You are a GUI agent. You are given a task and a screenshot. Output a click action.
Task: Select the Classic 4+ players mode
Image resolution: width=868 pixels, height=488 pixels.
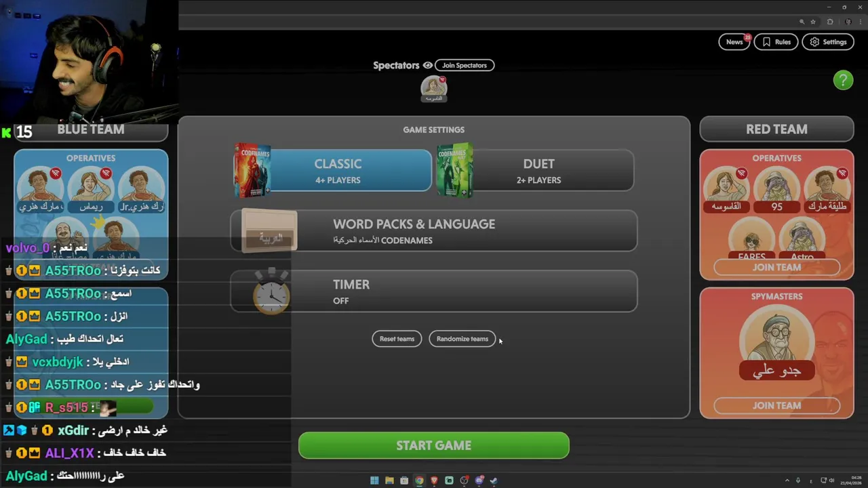pyautogui.click(x=338, y=171)
